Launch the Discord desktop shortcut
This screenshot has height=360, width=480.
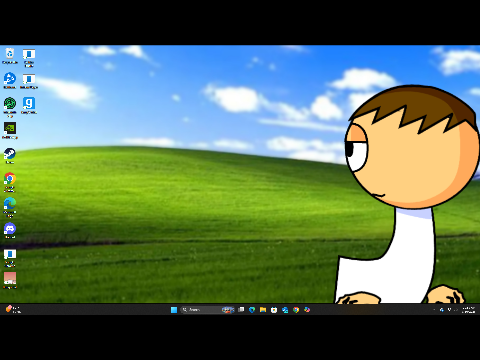(x=10, y=230)
